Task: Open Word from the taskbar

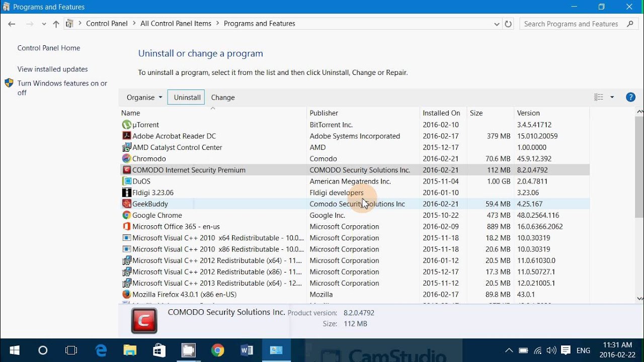Action: [247, 350]
